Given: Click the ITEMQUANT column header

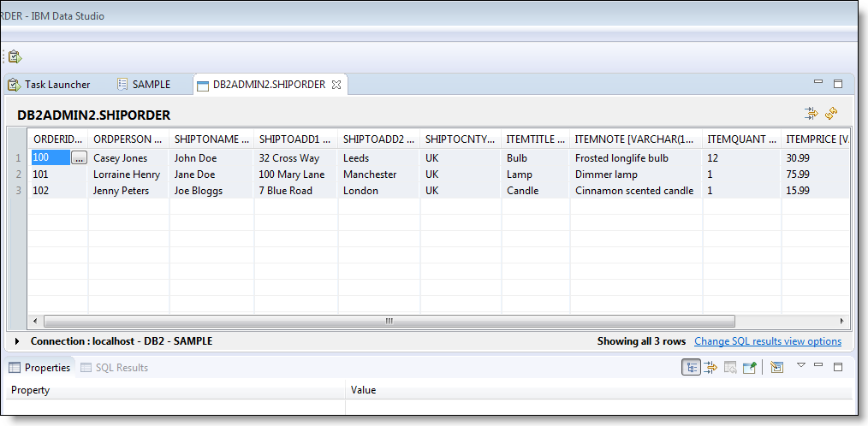Looking at the screenshot, I should click(742, 139).
